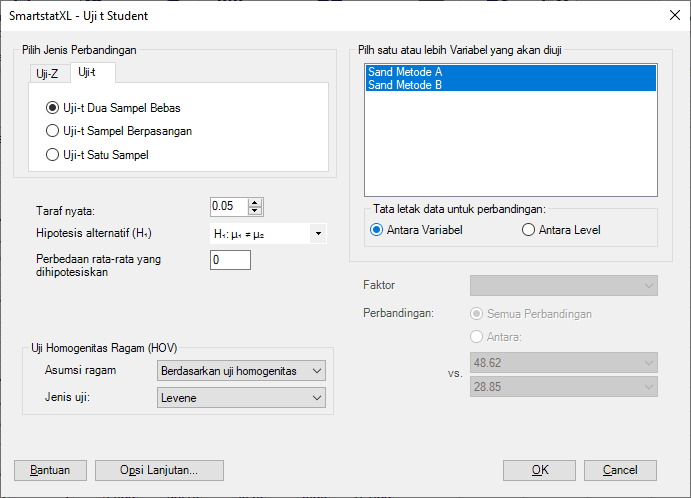Image resolution: width=691 pixels, height=498 pixels.
Task: Choose Uji-t Satu Sampel radio button
Action: coord(53,154)
